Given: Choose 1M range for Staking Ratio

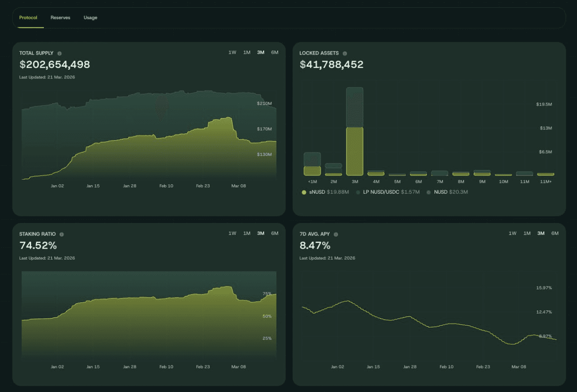Looking at the screenshot, I should pyautogui.click(x=247, y=233).
